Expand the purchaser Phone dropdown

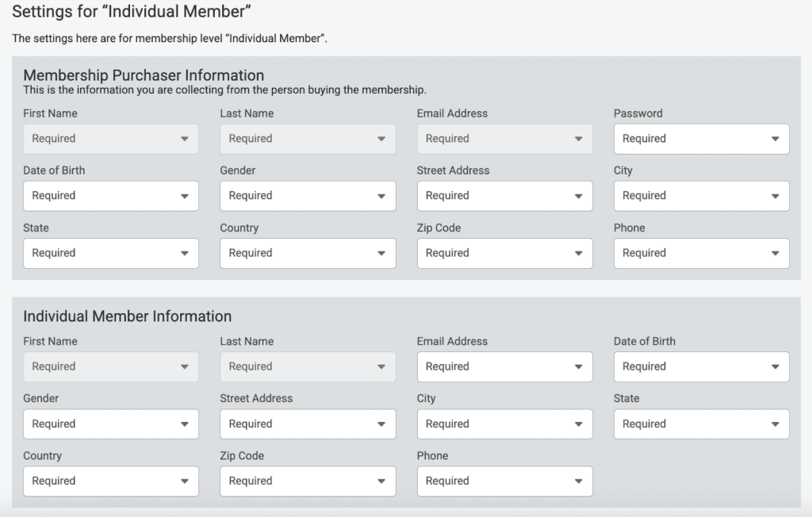701,253
